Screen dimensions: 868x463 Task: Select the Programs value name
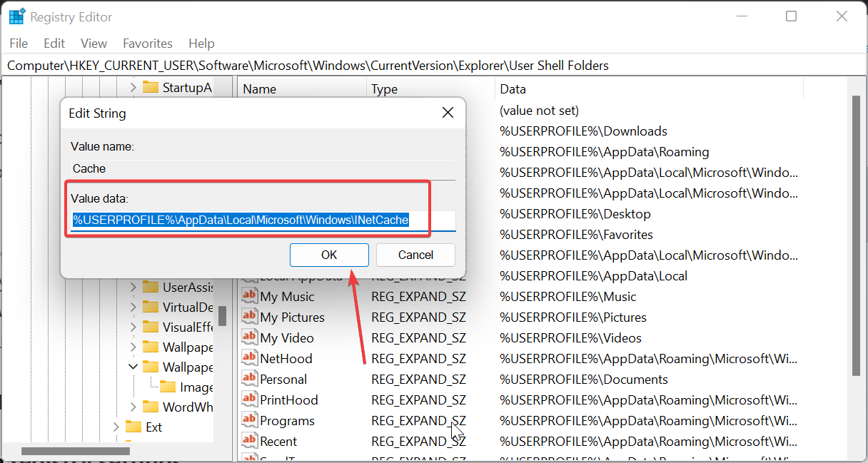coord(287,421)
